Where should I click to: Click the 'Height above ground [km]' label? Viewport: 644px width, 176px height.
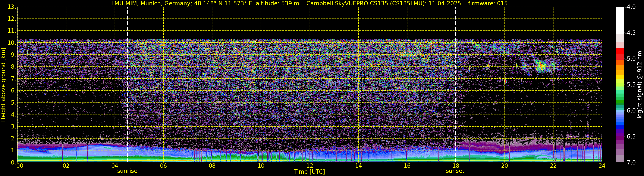[3, 85]
